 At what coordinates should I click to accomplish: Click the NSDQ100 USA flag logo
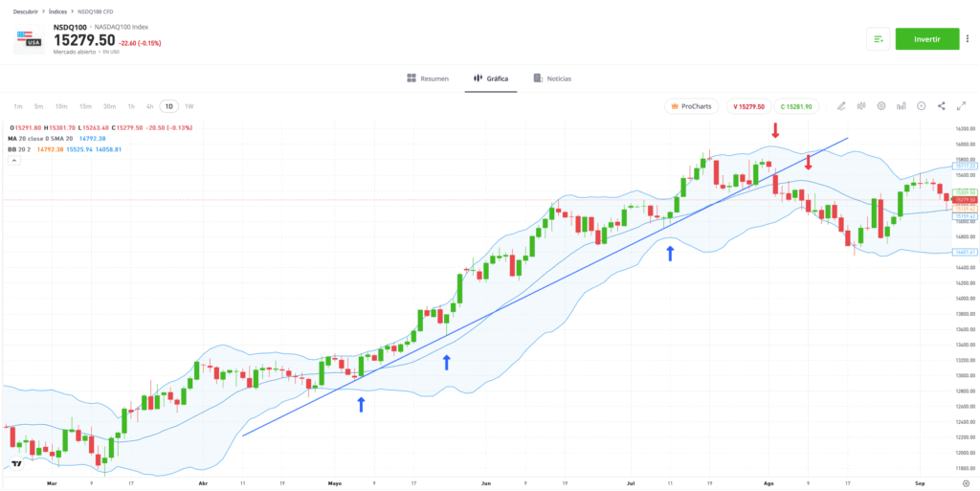[x=29, y=38]
